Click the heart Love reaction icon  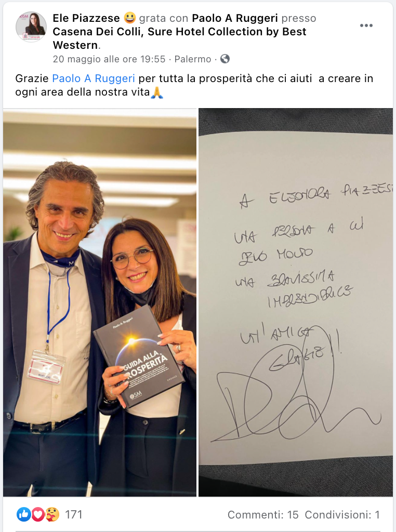pyautogui.click(x=37, y=514)
